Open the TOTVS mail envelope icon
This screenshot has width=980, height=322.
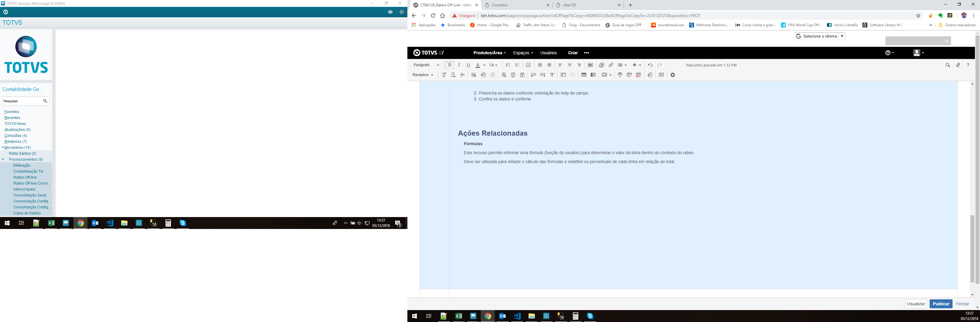click(390, 12)
